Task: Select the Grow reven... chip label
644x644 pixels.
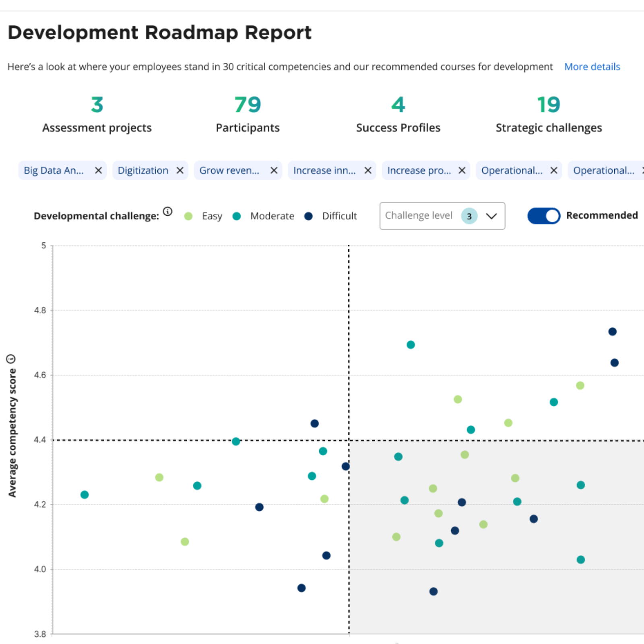Action: coord(229,171)
